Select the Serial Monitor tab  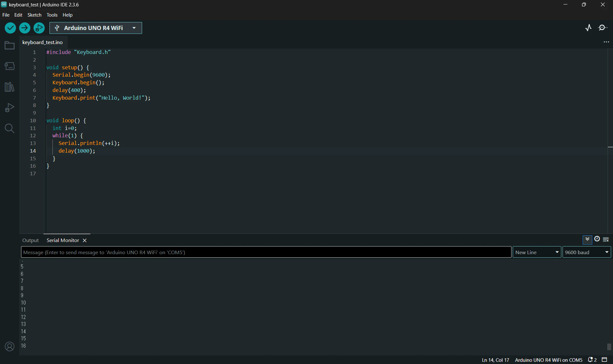pos(63,240)
